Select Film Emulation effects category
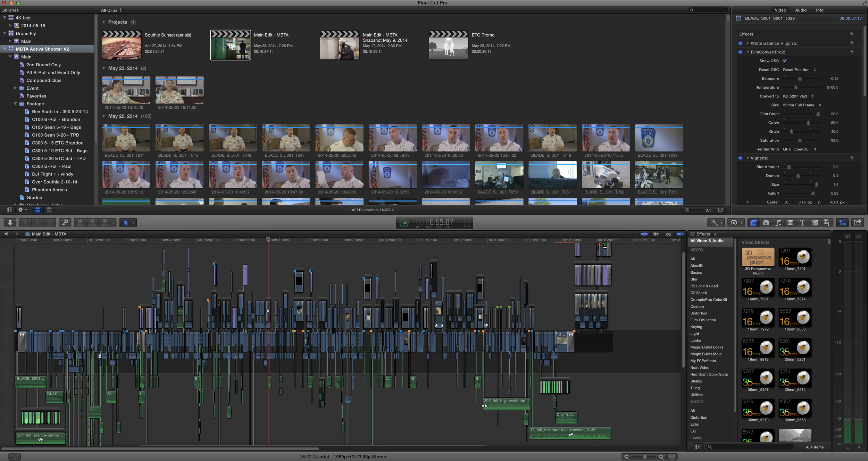The width and height of the screenshot is (868, 461). point(703,320)
